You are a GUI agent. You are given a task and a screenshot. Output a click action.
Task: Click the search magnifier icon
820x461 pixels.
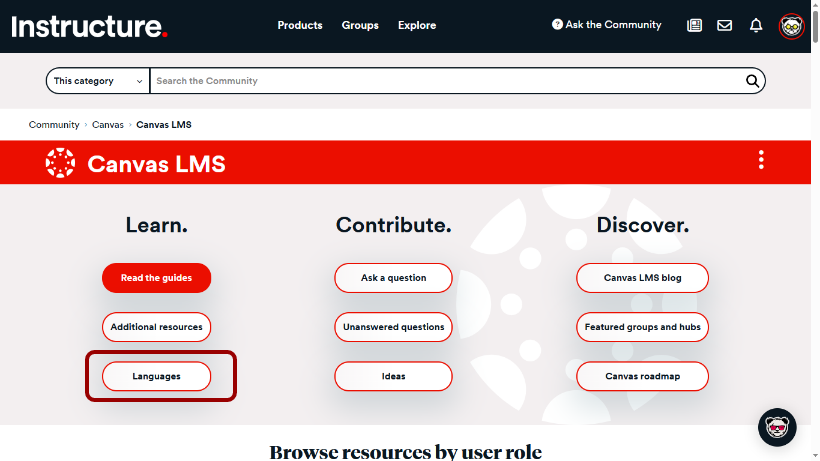752,81
